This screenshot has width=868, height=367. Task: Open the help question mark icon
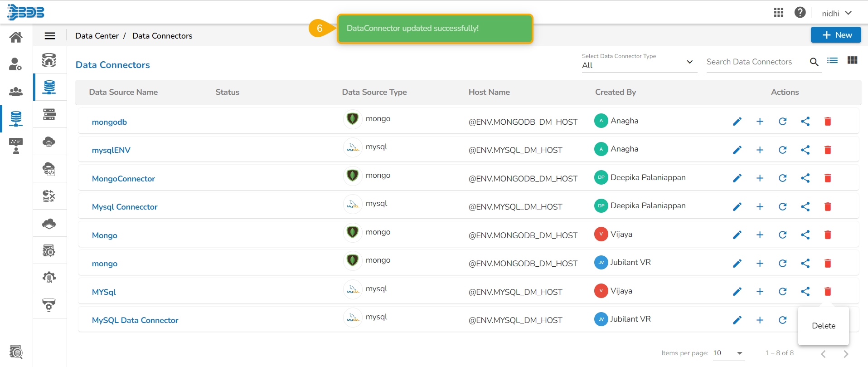(800, 13)
